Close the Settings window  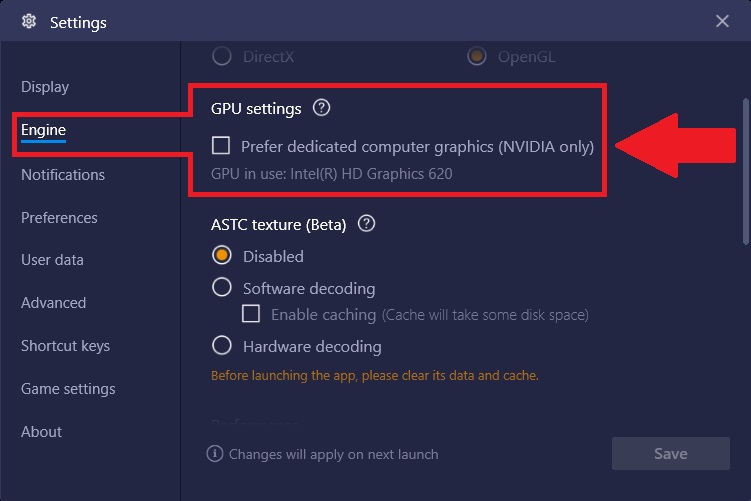pyautogui.click(x=722, y=21)
